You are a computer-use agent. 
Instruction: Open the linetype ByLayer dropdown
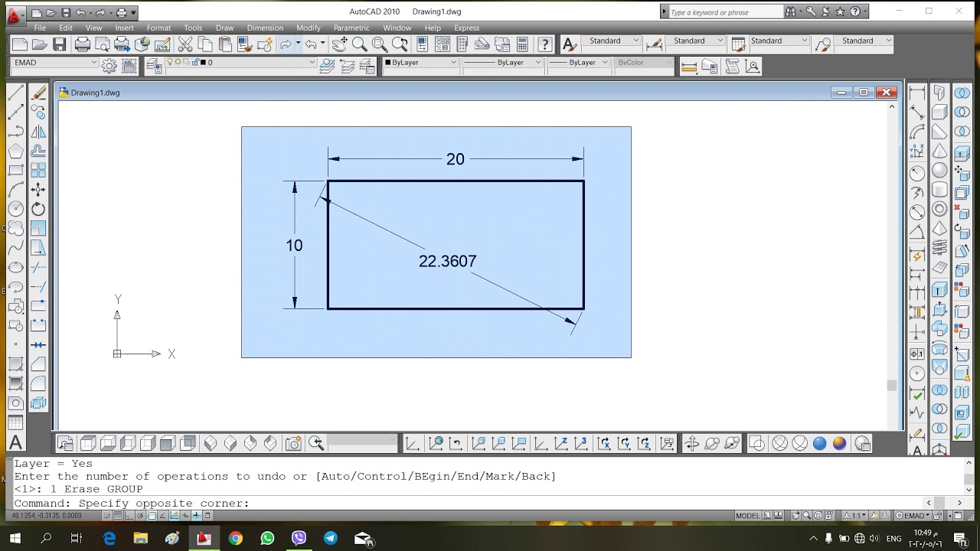[503, 63]
